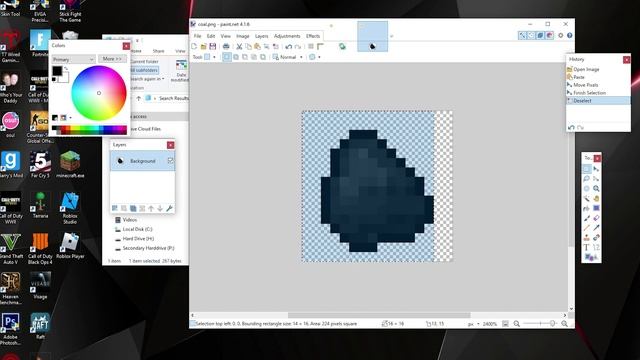Select the Text tool
The width and height of the screenshot is (640, 360).
click(x=587, y=247)
